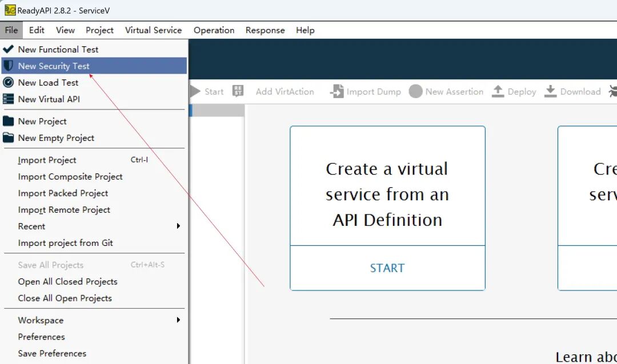
Task: Click the Download arrow icon
Action: click(x=551, y=91)
